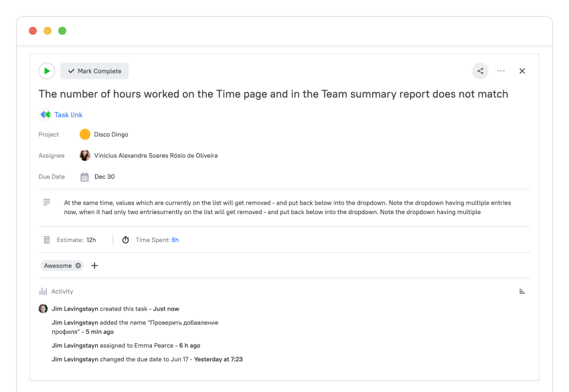This screenshot has height=392, width=569.
Task: Open the Due Date picker showing Dec 30
Action: point(106,176)
